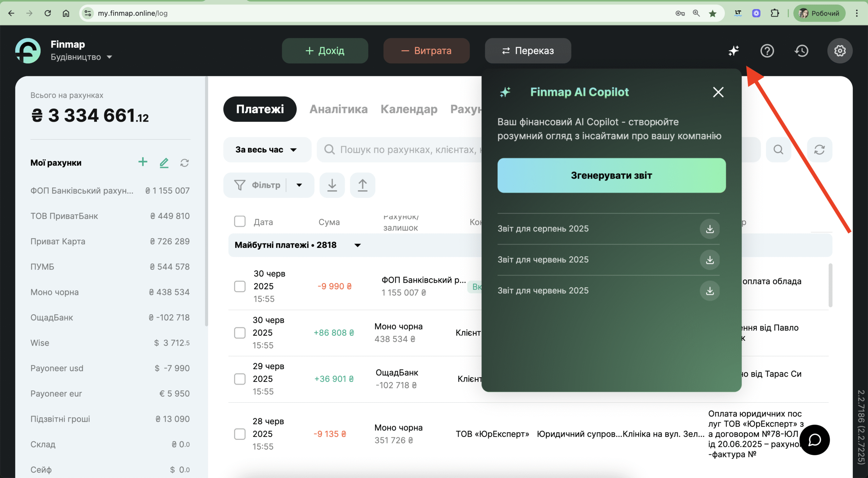Screen dimensions: 868x478
Task: Open the browser extensions puzzle icon
Action: [x=774, y=13]
